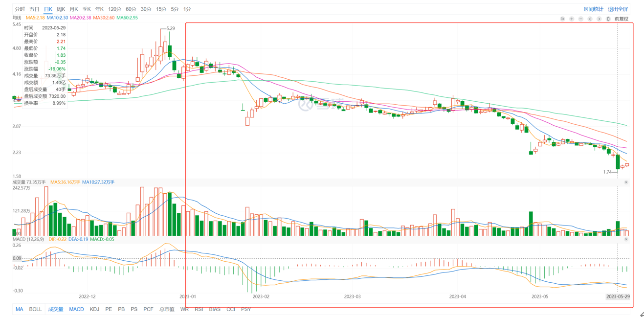Click the vertical rectangle icon beside 前复权
The image size is (644, 317).
(x=608, y=19)
